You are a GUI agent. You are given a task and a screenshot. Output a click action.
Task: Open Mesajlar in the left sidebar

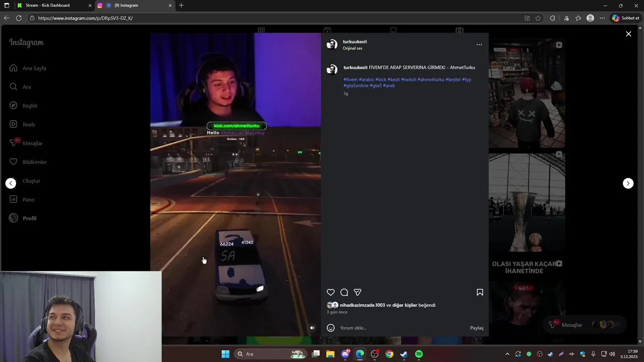point(26,143)
